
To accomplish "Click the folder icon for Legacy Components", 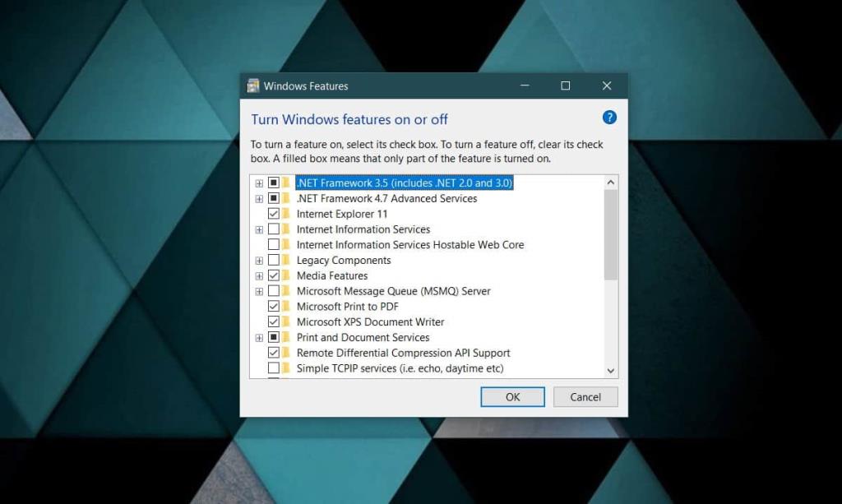I will 287,260.
